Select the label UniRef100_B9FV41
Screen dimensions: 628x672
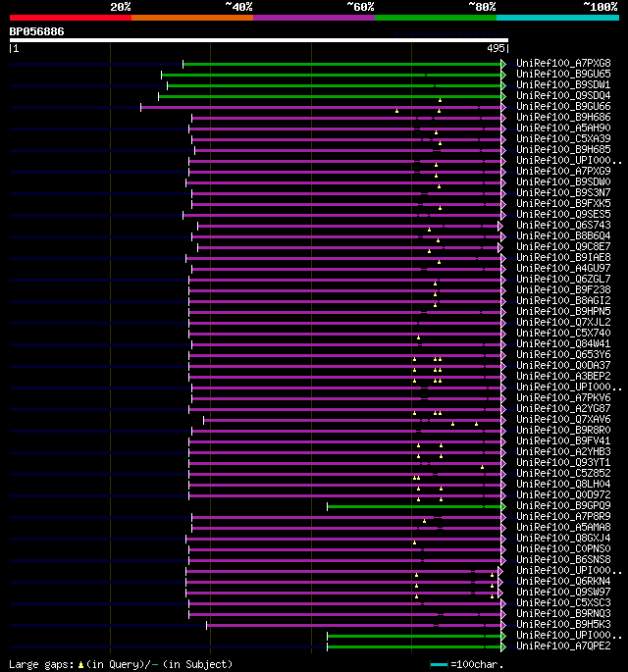click(x=563, y=441)
